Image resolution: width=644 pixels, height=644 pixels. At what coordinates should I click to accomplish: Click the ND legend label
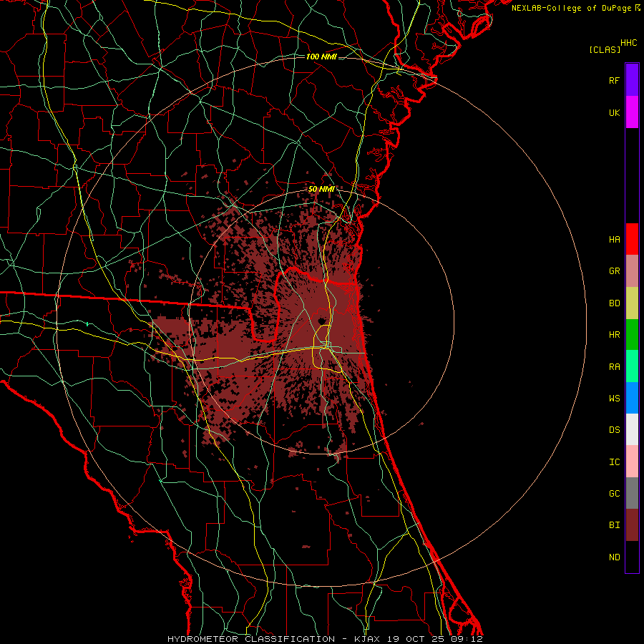[x=614, y=557]
